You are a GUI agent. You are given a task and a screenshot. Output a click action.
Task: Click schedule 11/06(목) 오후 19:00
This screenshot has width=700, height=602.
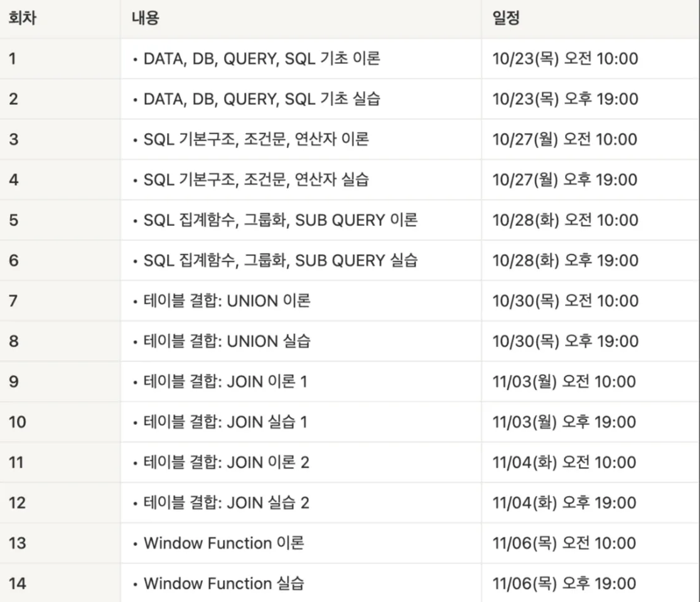coord(564,583)
